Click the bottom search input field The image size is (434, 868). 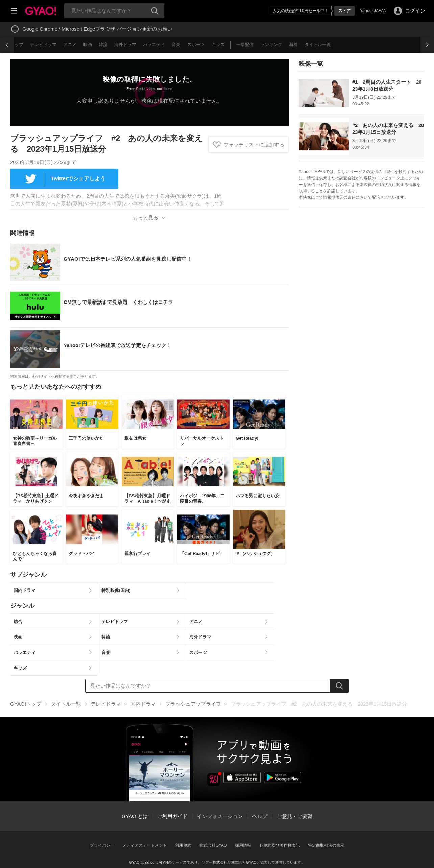click(208, 686)
